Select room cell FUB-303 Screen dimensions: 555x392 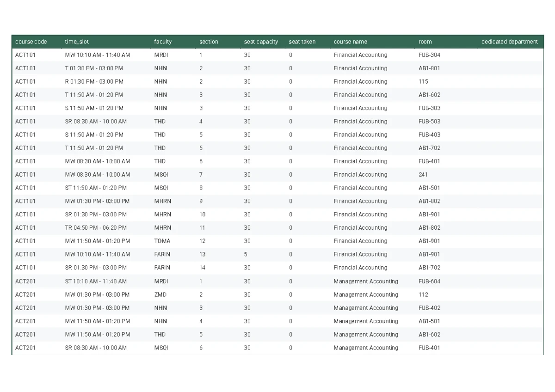coord(430,108)
